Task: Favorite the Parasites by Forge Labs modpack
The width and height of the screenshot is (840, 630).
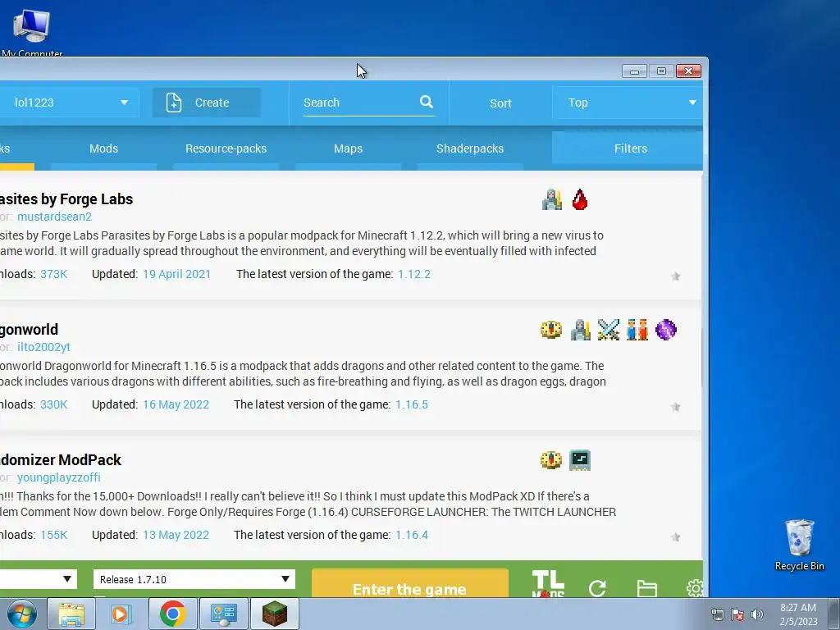Action: point(676,276)
